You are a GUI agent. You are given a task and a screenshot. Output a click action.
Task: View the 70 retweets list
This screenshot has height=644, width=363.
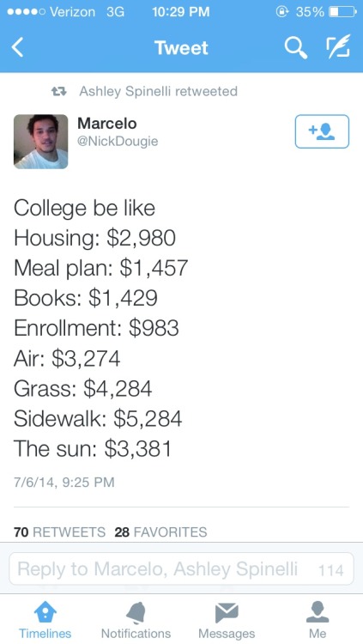[59, 532]
